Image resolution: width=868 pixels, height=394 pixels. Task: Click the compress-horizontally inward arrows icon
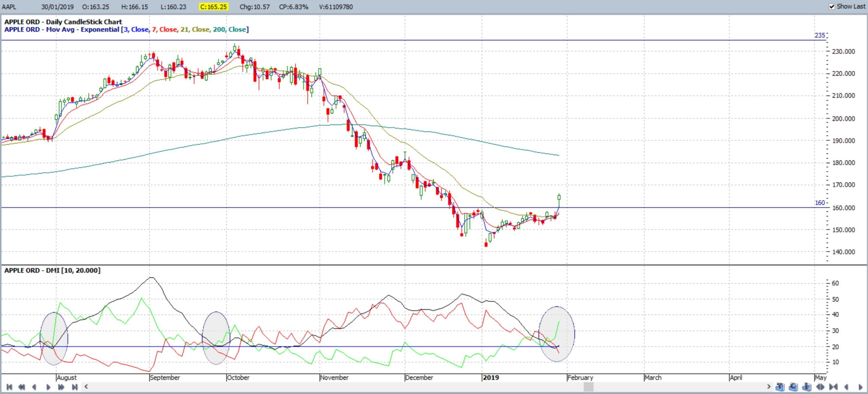833,387
